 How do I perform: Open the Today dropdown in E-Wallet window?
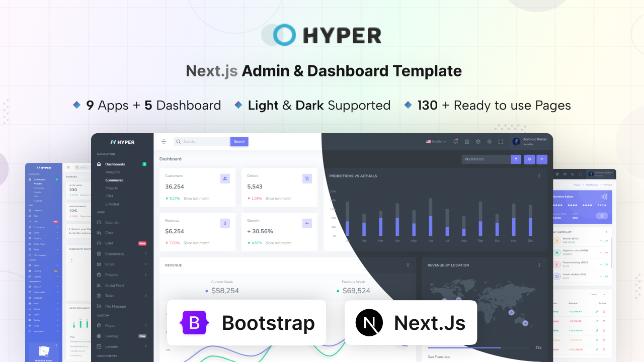pyautogui.click(x=598, y=294)
